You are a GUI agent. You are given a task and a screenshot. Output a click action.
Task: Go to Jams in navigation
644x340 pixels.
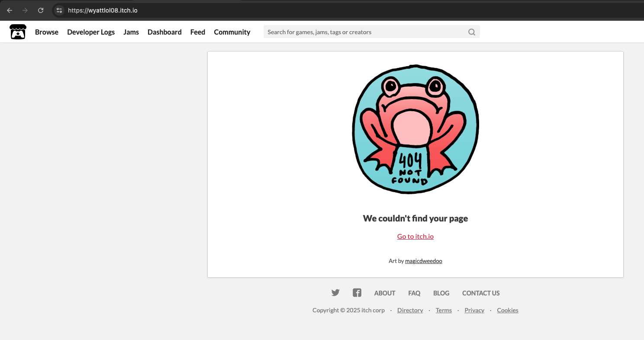[x=131, y=32]
